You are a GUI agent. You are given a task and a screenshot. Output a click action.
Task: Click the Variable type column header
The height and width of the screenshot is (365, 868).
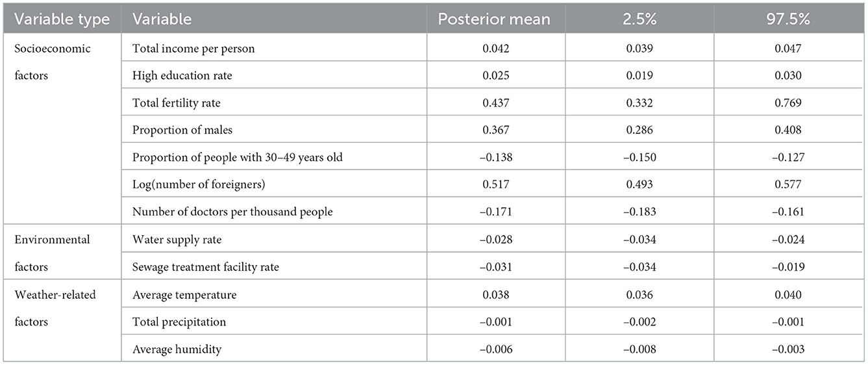pos(62,19)
